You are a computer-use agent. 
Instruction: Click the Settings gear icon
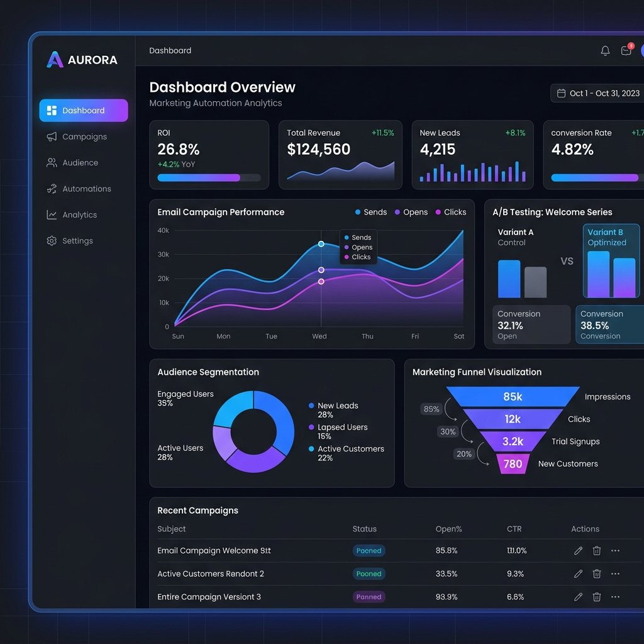[52, 241]
